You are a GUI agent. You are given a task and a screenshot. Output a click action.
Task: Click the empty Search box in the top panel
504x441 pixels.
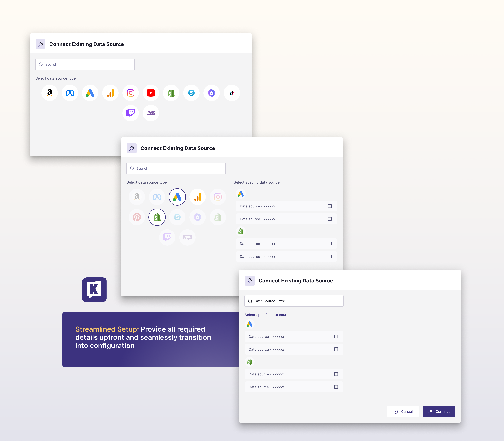tap(85, 64)
